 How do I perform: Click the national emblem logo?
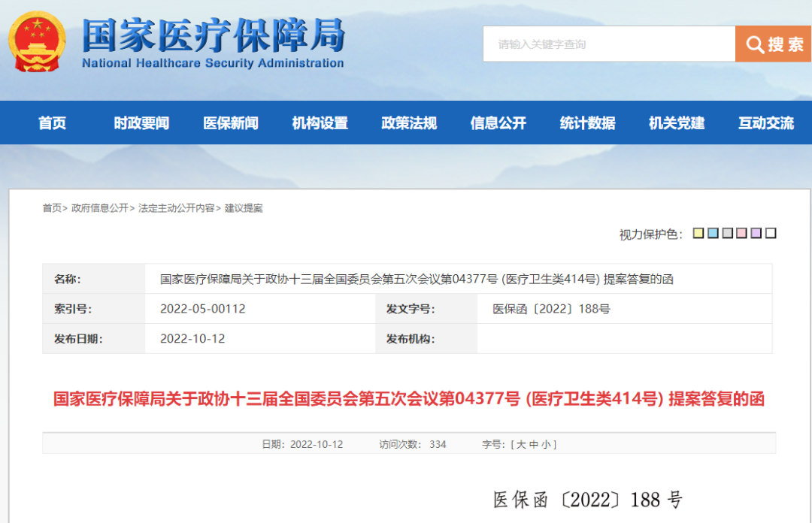coord(37,42)
